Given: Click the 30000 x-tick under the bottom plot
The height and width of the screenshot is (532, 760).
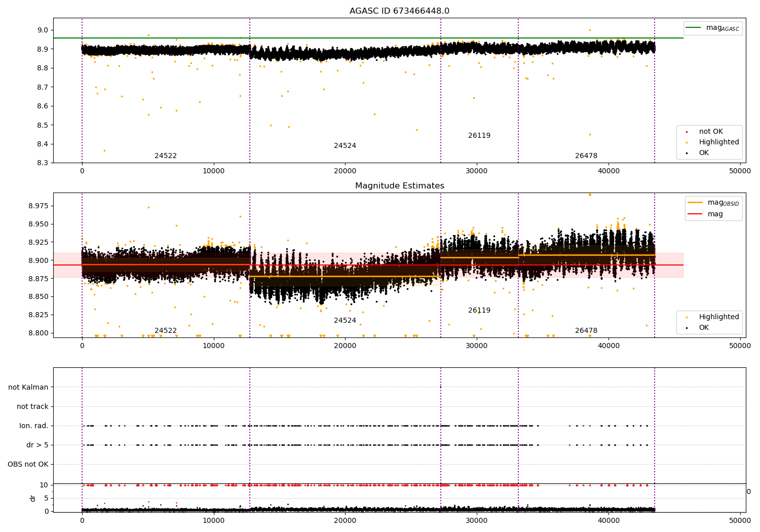Looking at the screenshot, I should coord(477,520).
